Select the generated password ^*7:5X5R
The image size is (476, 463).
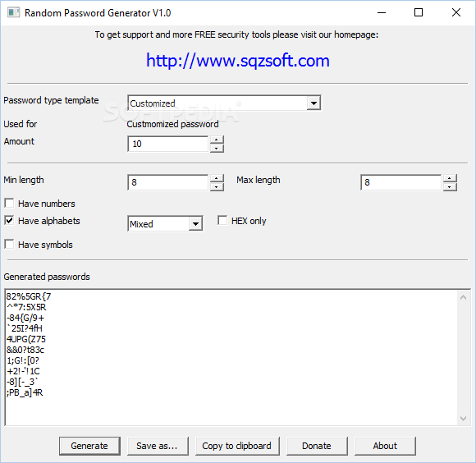click(26, 307)
